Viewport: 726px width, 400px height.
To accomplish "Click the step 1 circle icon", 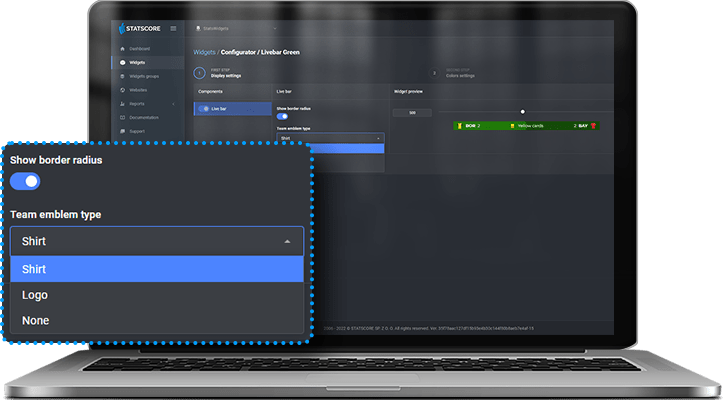I will (x=199, y=73).
